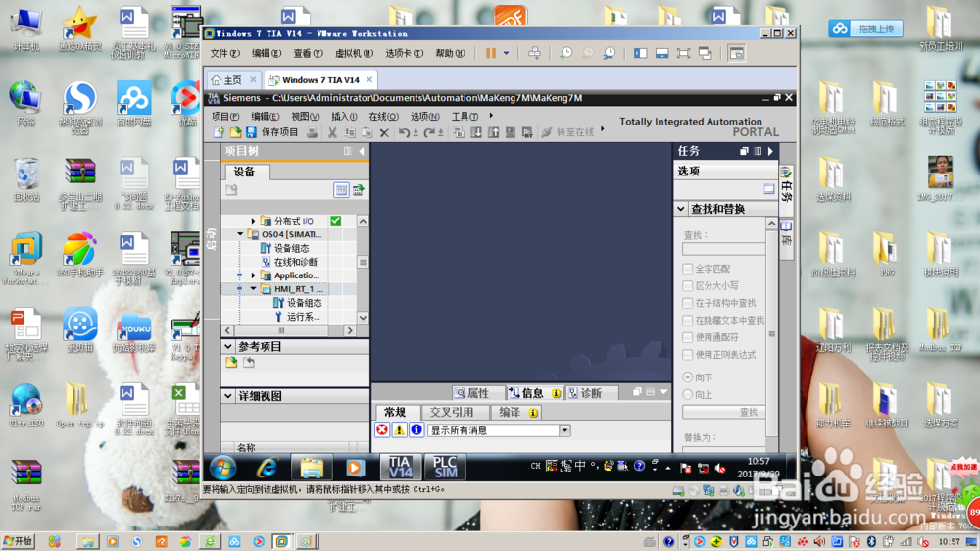
Task: Select 向下 search direction radio
Action: tap(688, 377)
